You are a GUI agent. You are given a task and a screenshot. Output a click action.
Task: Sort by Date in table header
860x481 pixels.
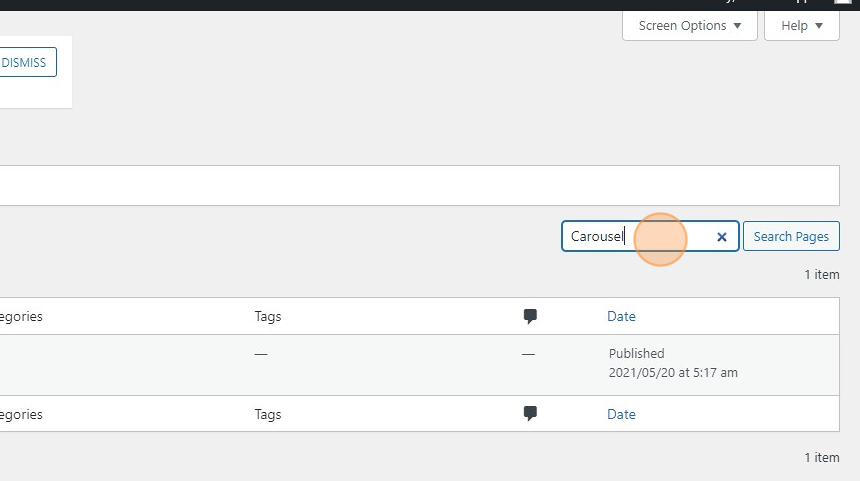[x=621, y=316]
